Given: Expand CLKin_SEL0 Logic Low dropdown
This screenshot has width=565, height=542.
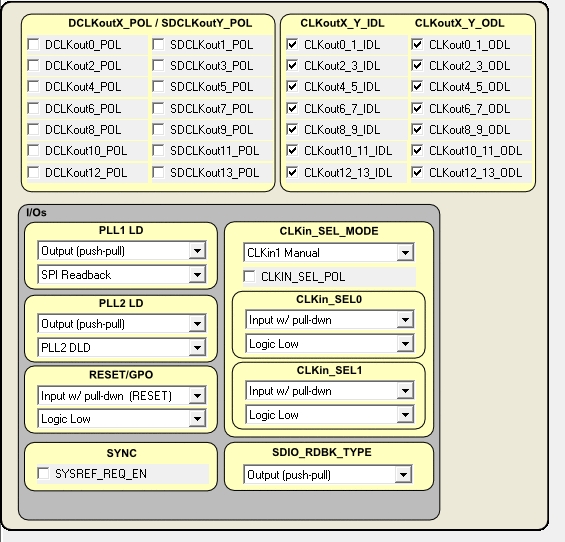Looking at the screenshot, I should point(330,343).
